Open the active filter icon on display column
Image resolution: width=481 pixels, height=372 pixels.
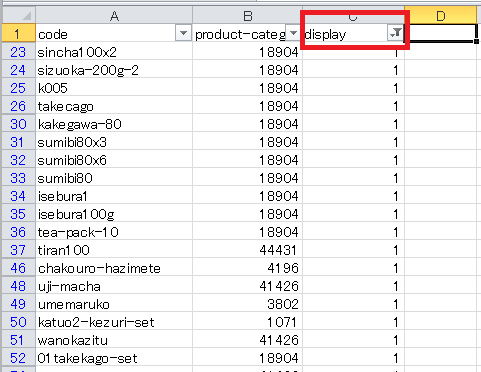(395, 33)
